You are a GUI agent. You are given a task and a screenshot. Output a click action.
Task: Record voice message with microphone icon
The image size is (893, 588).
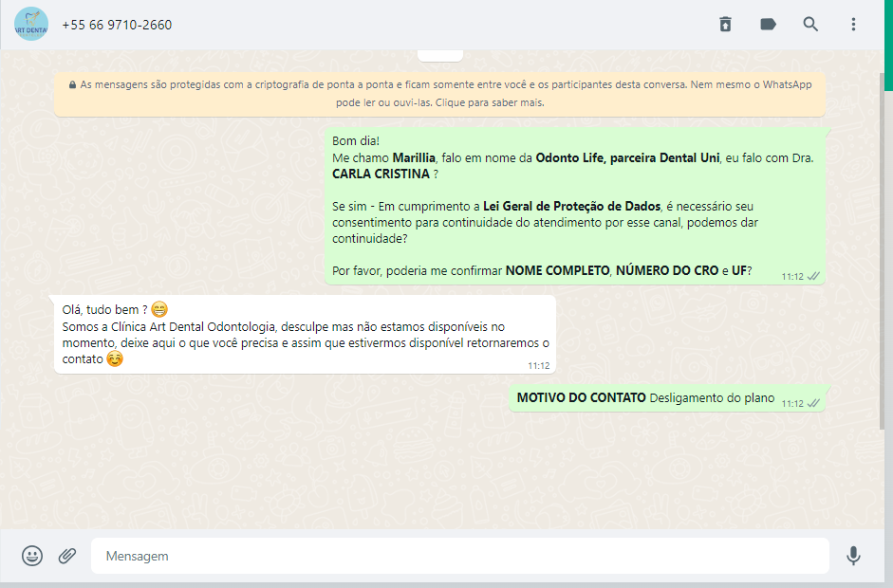pyautogui.click(x=853, y=556)
